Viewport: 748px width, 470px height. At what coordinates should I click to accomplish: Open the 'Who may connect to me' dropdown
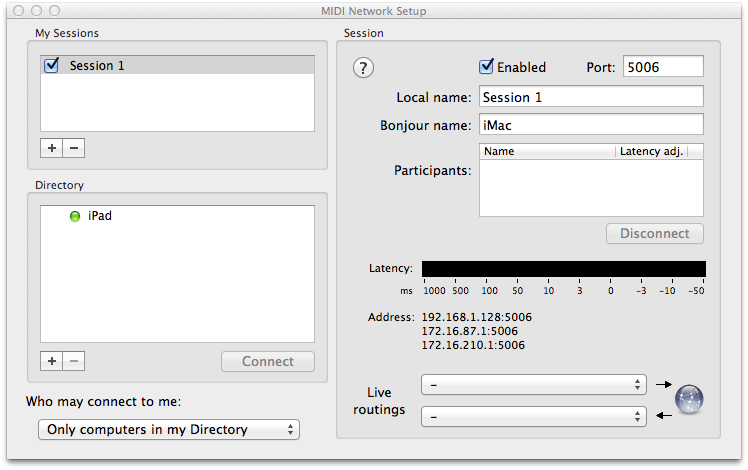pyautogui.click(x=169, y=429)
